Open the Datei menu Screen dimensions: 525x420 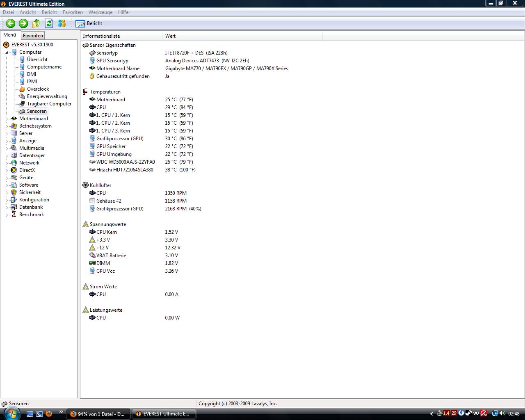point(8,12)
